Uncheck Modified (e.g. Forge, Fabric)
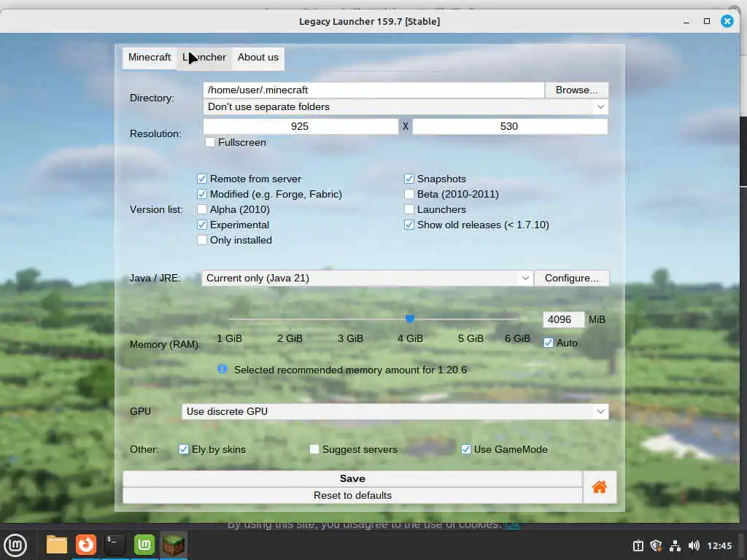This screenshot has height=560, width=747. pos(202,194)
